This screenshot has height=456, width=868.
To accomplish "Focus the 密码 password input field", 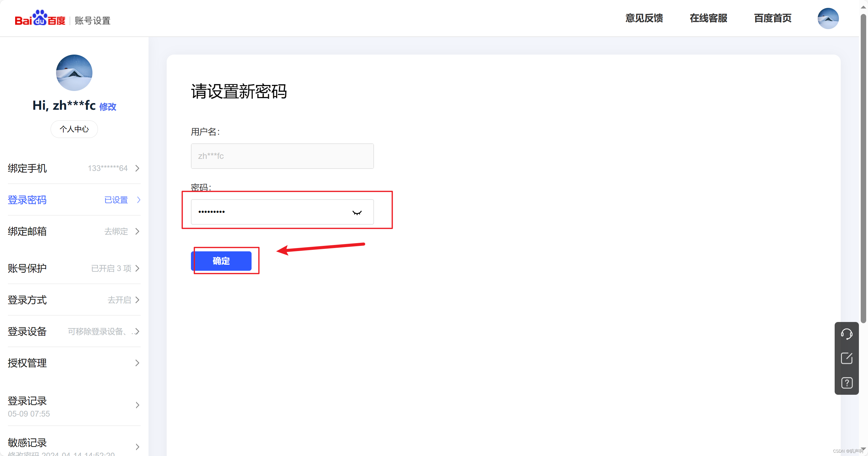I will click(x=269, y=212).
